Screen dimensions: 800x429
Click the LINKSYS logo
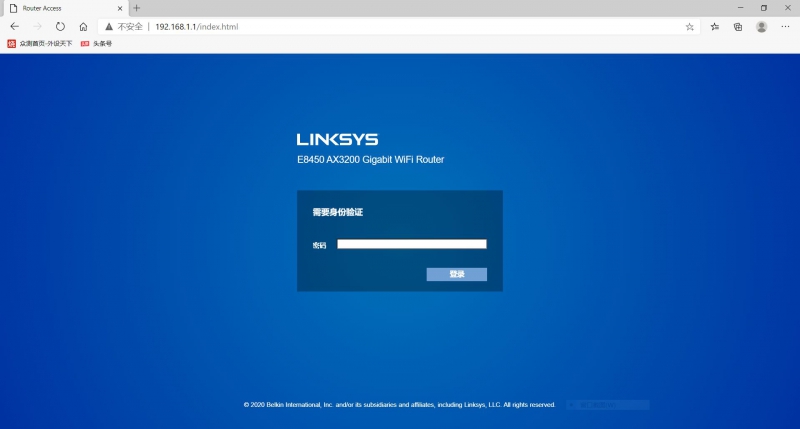(x=337, y=139)
